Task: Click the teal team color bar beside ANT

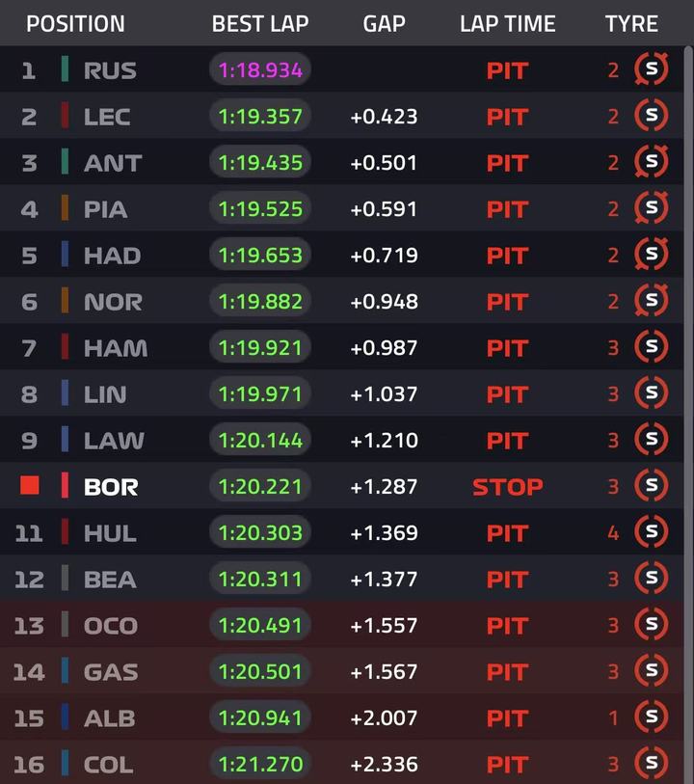Action: tap(65, 162)
